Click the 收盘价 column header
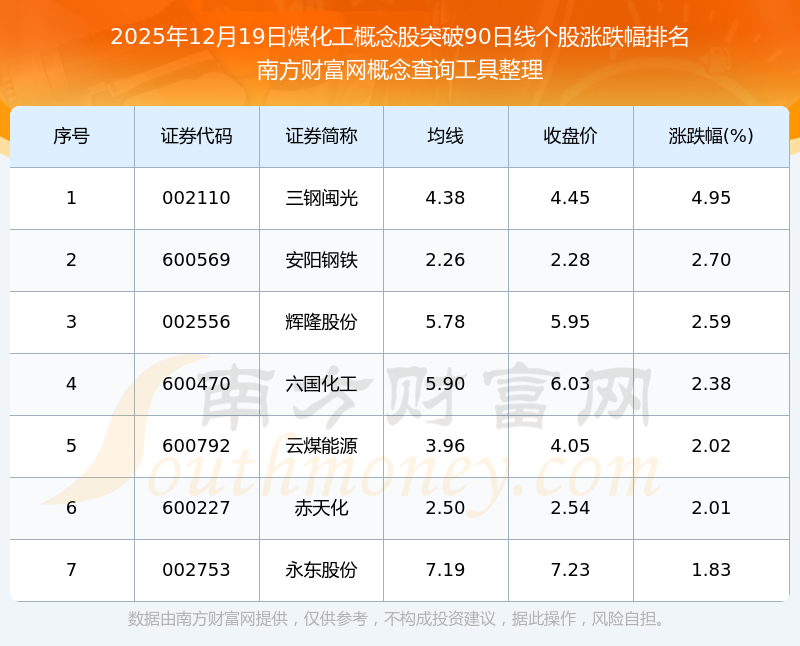800x646 pixels. [570, 136]
